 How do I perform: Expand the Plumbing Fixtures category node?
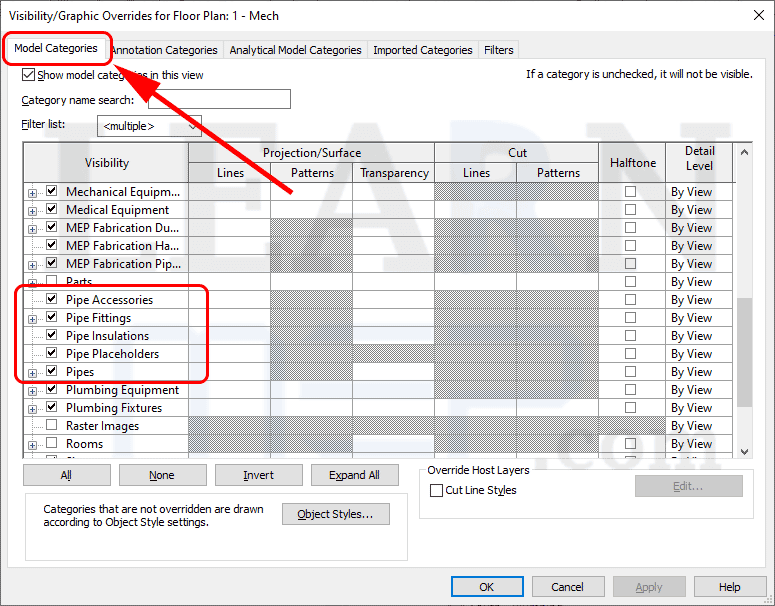tap(33, 408)
